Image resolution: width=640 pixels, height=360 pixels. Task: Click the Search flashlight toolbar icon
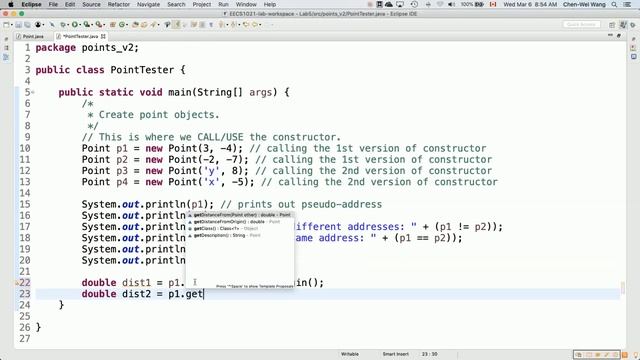click(153, 25)
